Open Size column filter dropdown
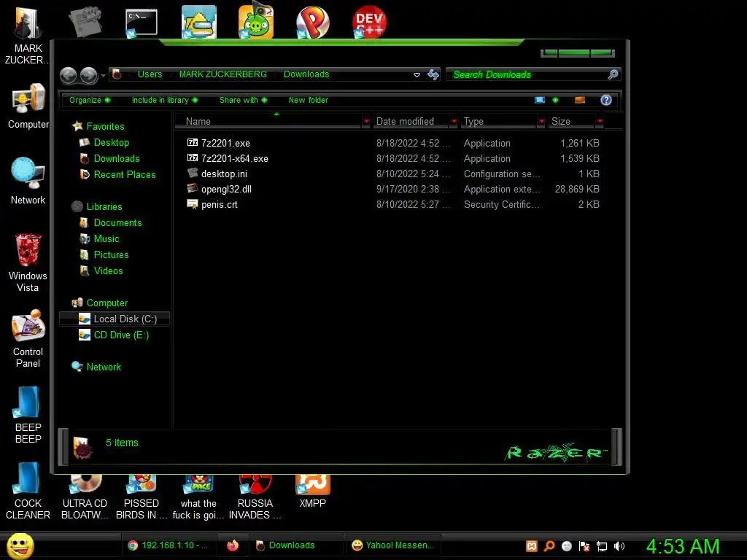Screen dimensions: 747x560 [600, 122]
